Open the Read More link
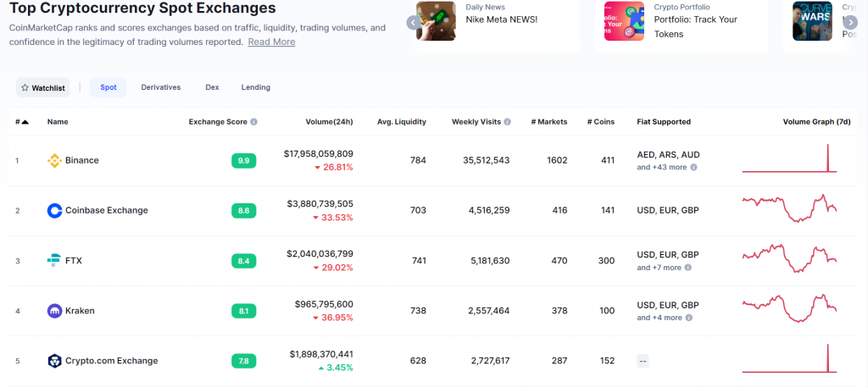 tap(271, 42)
